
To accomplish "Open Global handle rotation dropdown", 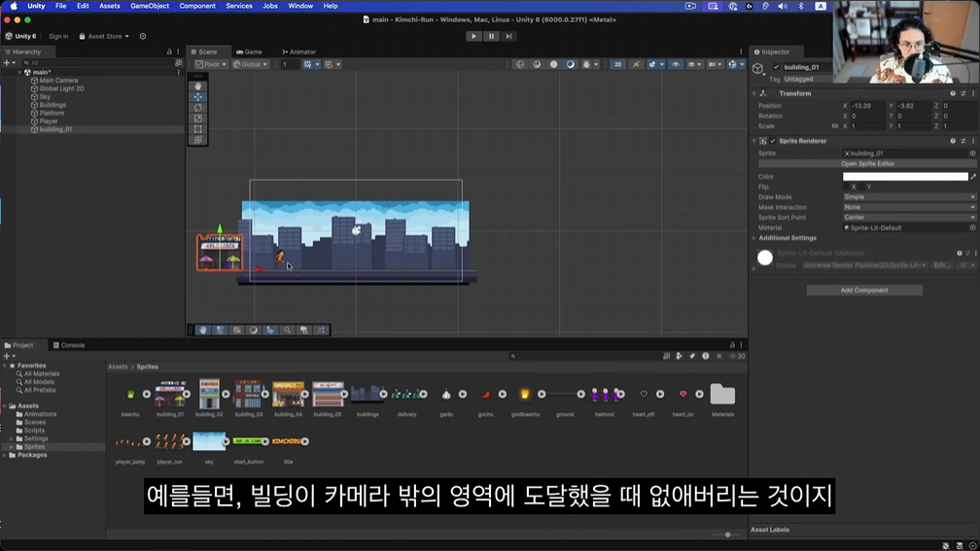I will point(250,64).
